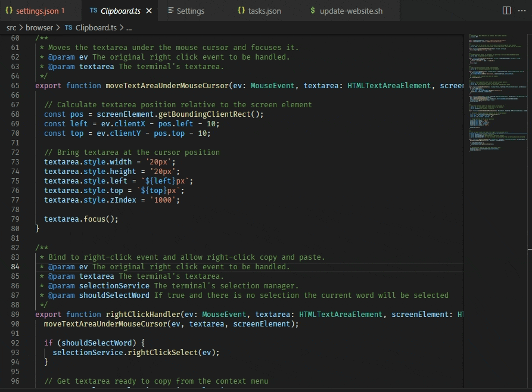
Task: Click function name moveTextAreaUnderMouseCursor on line 65
Action: [167, 86]
